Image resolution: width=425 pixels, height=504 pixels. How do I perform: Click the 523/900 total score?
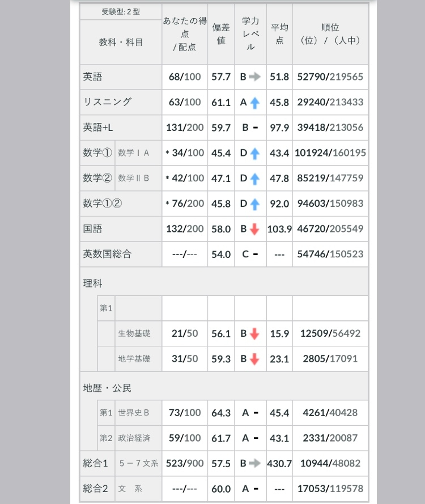(185, 464)
